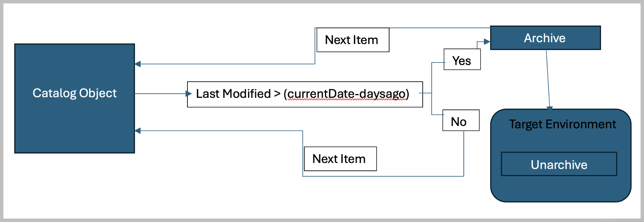The width and height of the screenshot is (644, 222).
Task: Select the Next Item label beside Archive
Action: click(x=352, y=40)
